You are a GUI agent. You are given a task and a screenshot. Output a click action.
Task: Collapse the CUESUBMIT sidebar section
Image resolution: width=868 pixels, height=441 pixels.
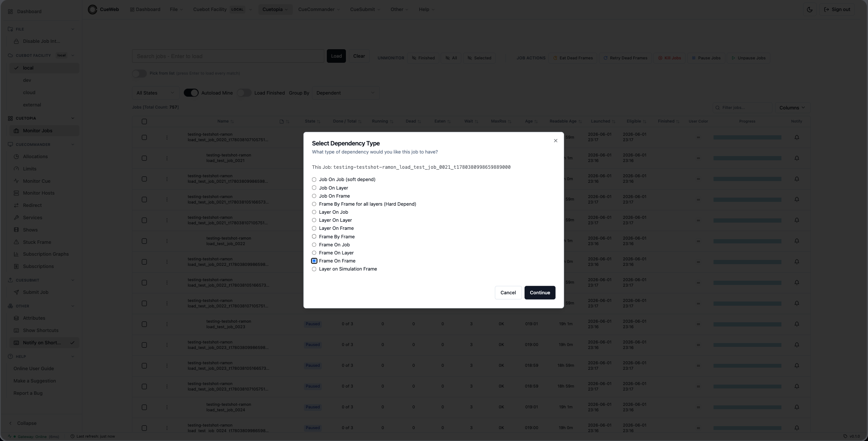73,280
